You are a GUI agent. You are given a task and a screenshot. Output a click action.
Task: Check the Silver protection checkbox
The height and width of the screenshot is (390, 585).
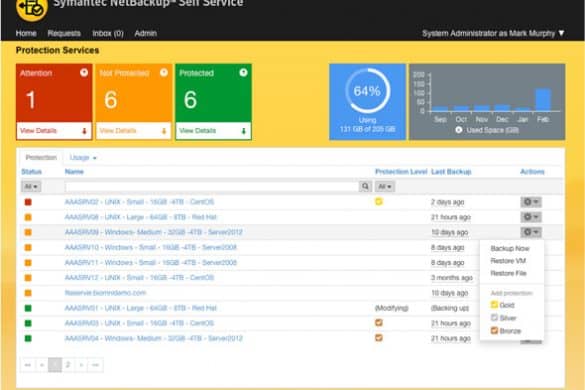[x=494, y=318]
